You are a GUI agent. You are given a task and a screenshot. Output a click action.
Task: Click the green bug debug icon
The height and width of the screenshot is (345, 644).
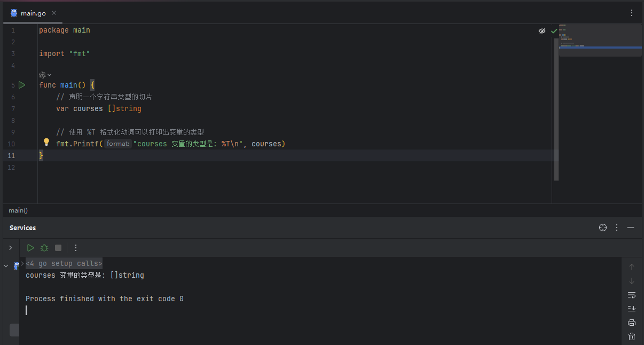(x=44, y=248)
